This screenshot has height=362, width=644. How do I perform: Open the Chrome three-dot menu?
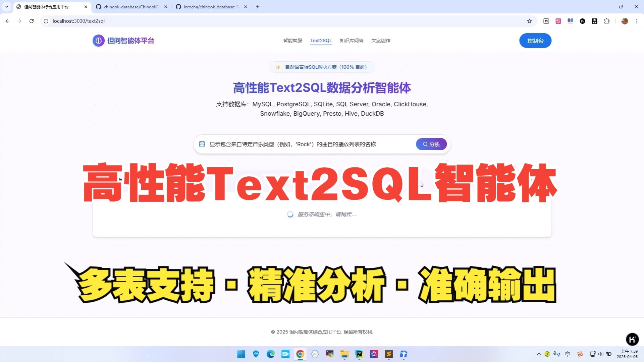pyautogui.click(x=637, y=21)
